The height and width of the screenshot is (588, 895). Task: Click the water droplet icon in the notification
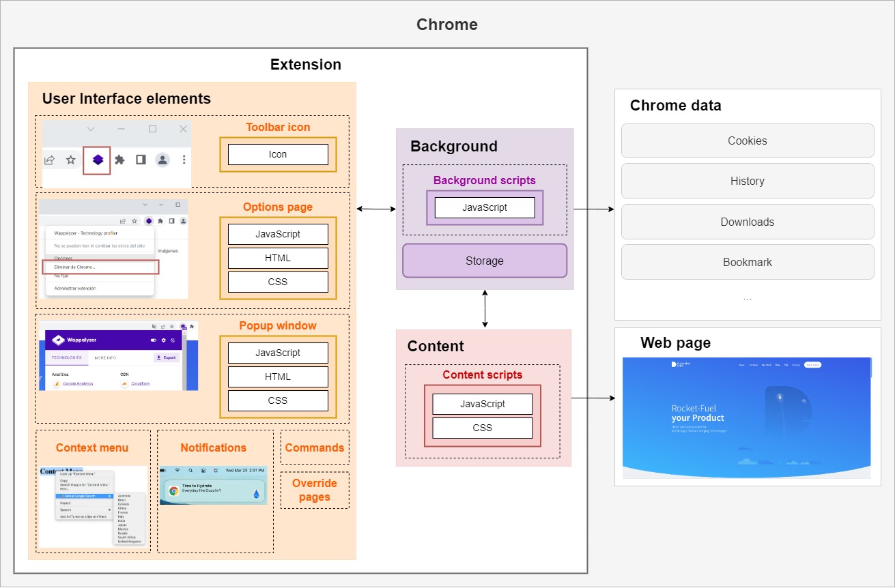[x=257, y=495]
